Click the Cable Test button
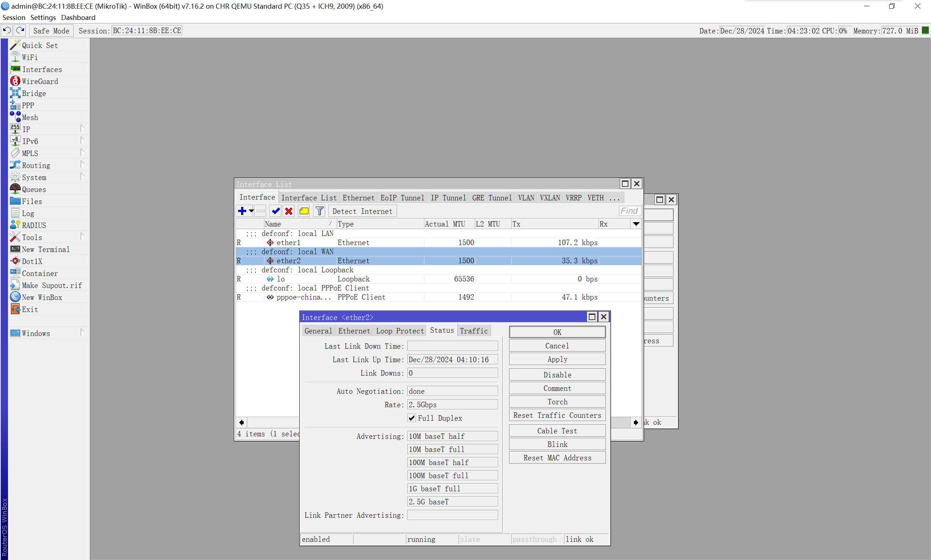The image size is (931, 560). tap(558, 431)
